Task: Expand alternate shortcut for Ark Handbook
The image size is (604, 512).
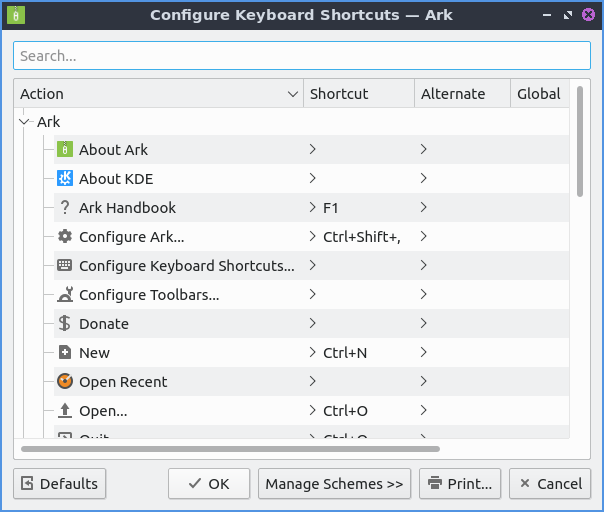Action: coord(424,208)
